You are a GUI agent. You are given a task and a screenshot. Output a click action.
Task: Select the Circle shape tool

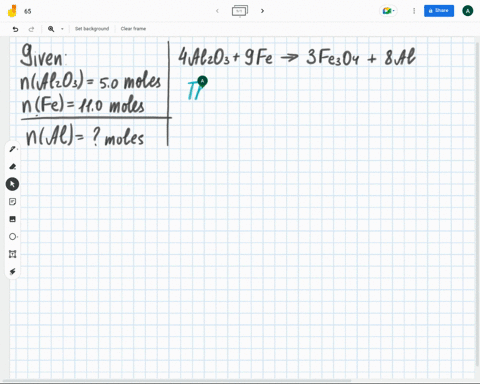(x=12, y=237)
